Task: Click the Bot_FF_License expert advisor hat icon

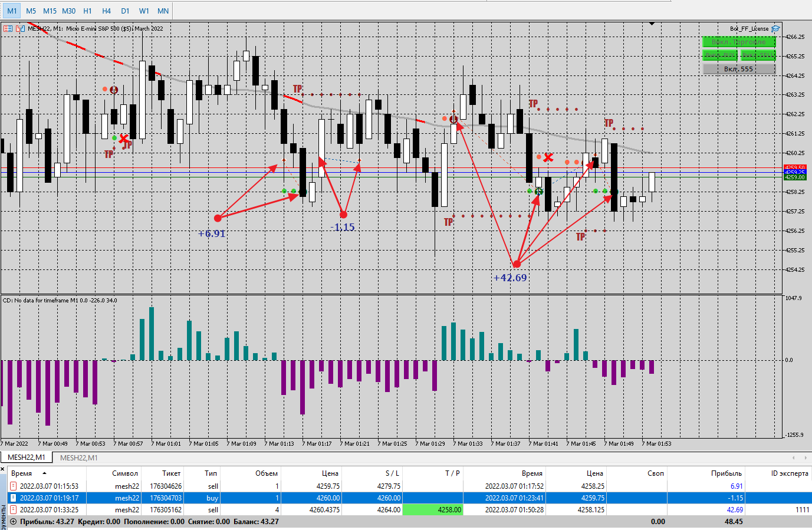Action: [775, 28]
